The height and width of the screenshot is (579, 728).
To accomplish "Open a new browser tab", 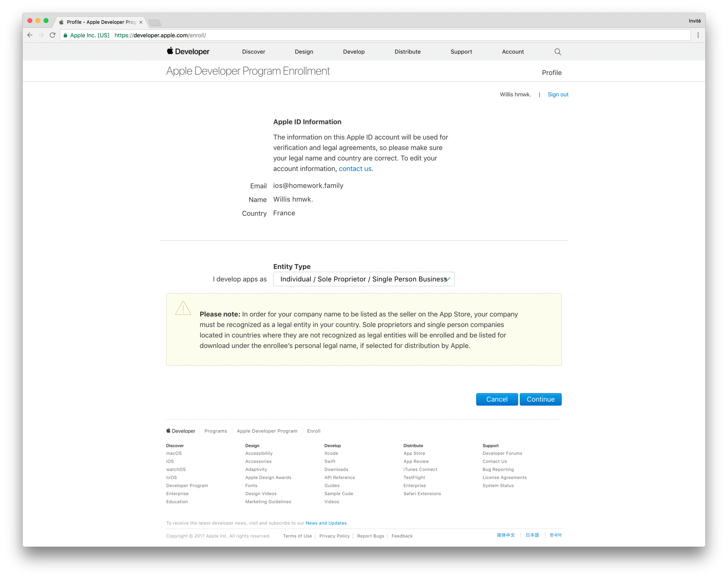I will click(155, 23).
